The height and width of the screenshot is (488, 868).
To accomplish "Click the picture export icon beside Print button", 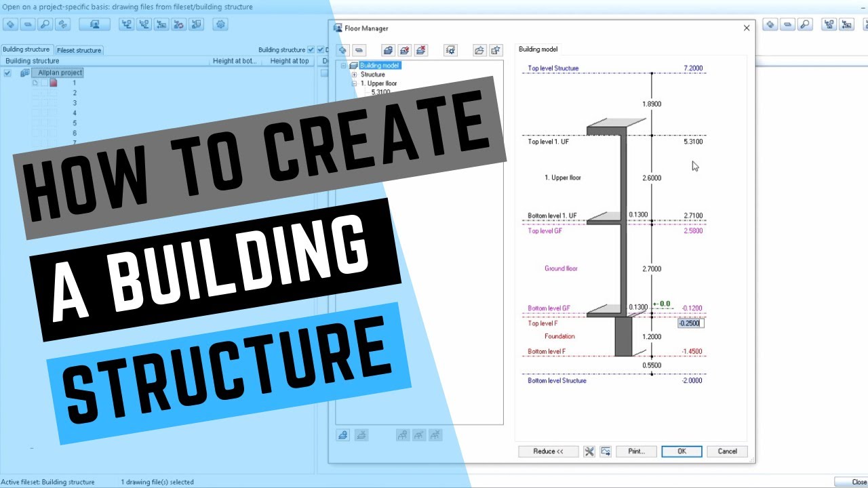I will [606, 451].
